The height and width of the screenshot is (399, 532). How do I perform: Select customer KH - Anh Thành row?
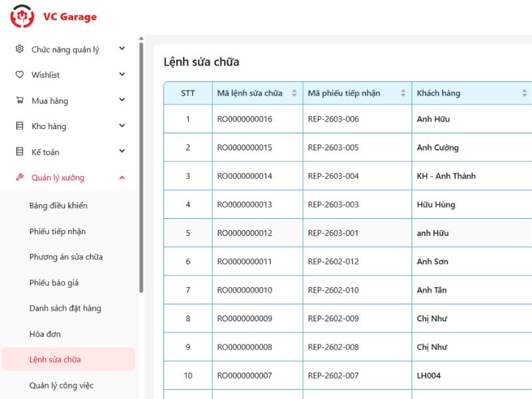tap(446, 176)
